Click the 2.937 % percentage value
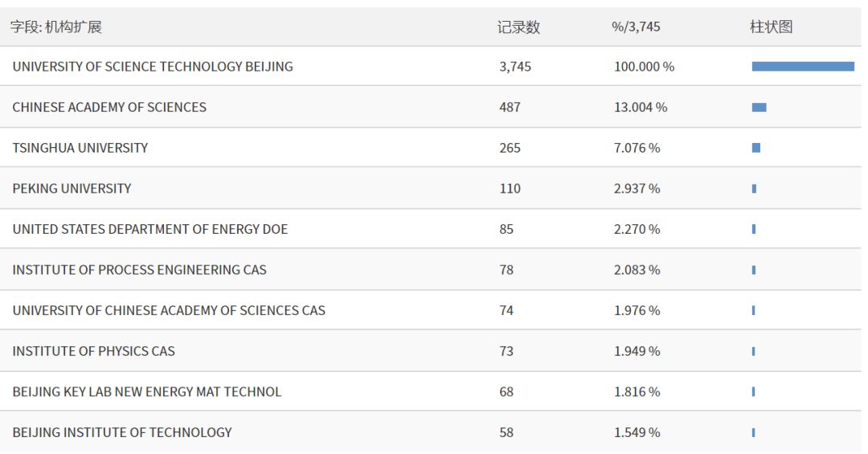 click(637, 189)
